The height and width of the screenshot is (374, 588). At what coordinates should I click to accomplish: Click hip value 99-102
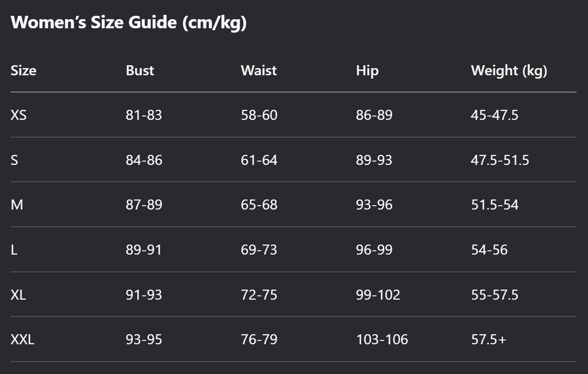tap(378, 295)
